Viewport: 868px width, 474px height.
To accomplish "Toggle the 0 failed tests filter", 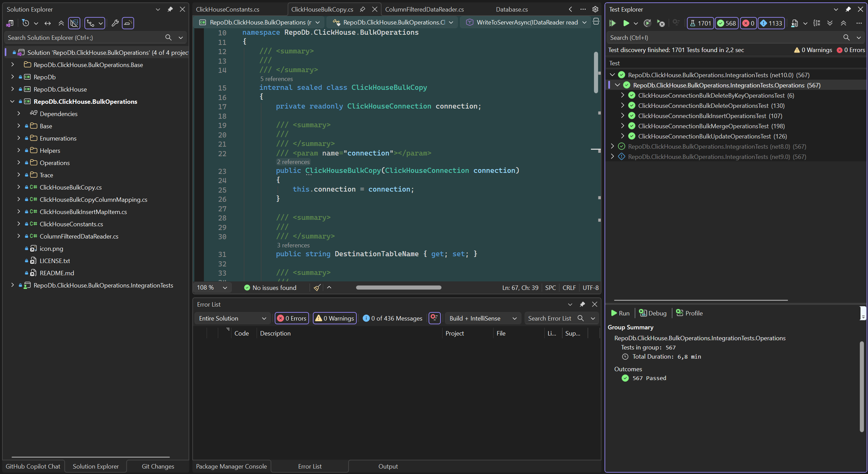I will tap(748, 23).
